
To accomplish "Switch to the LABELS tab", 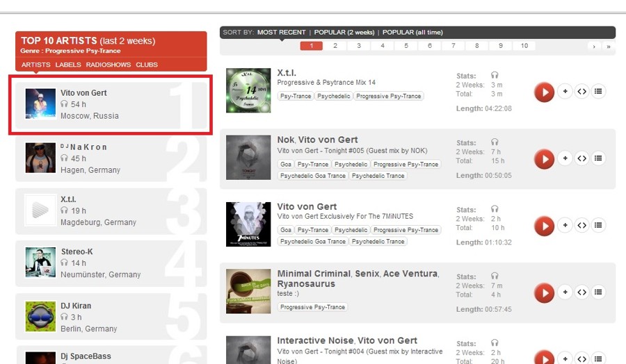I will 68,65.
